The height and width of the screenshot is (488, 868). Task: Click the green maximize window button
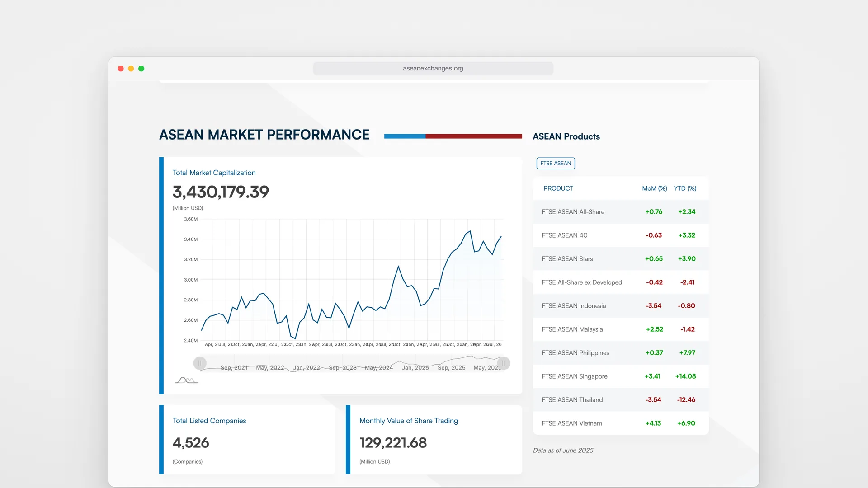click(x=142, y=69)
